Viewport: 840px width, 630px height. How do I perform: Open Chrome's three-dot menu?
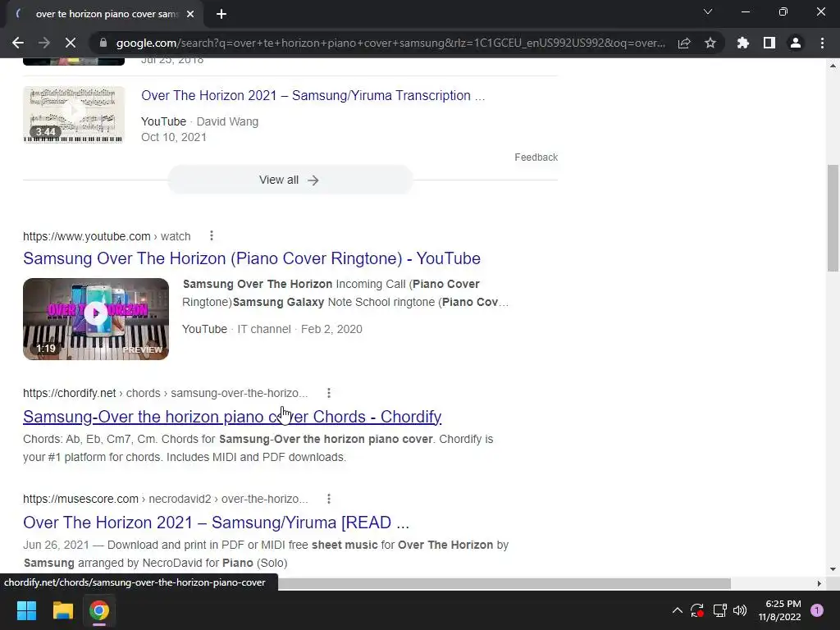(x=822, y=43)
